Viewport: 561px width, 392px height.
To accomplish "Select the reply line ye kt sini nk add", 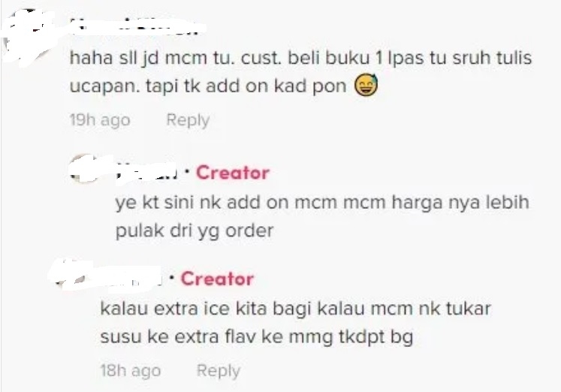I will [322, 203].
